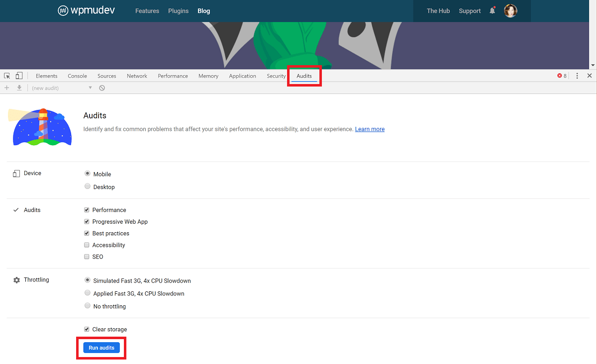Switch to the Console tab
597x364 pixels.
[x=77, y=76]
